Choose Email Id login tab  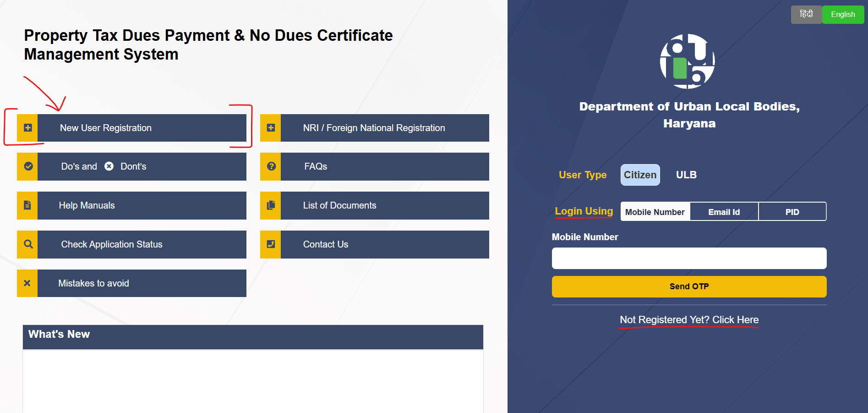click(x=724, y=212)
